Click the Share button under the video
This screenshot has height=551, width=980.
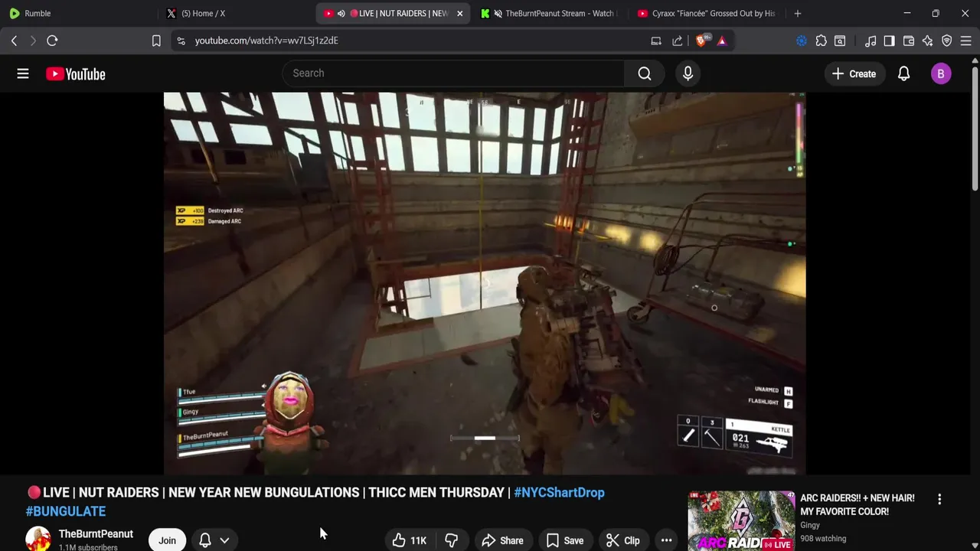tap(502, 540)
